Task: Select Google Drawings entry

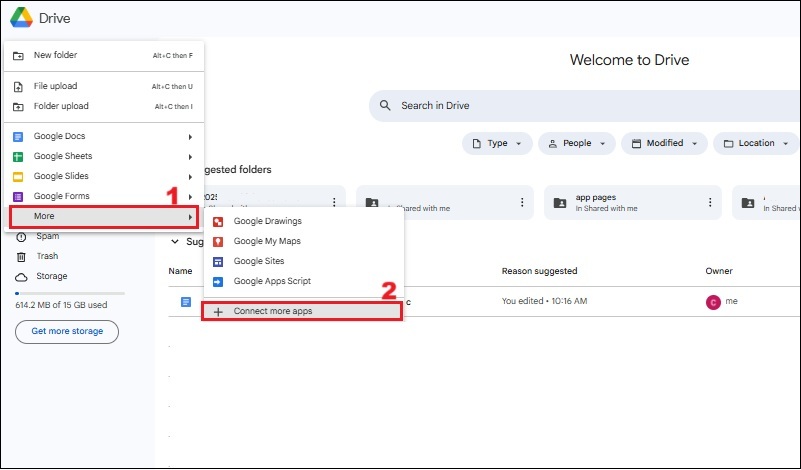Action: [303, 221]
